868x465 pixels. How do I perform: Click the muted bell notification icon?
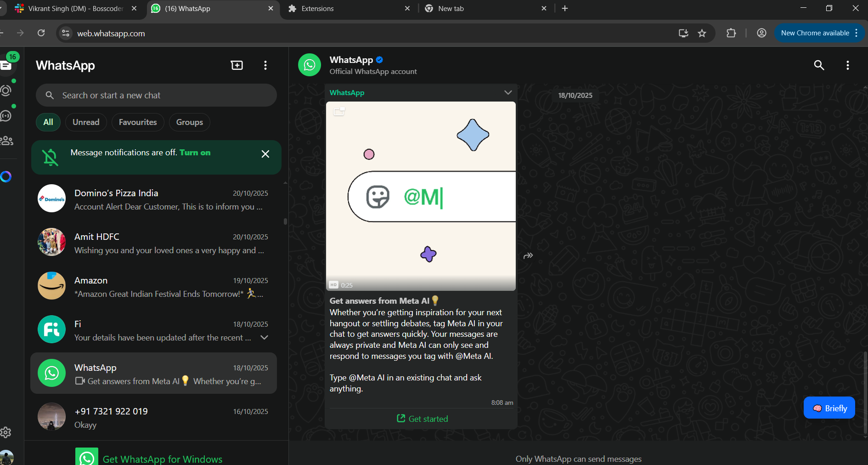click(x=50, y=157)
